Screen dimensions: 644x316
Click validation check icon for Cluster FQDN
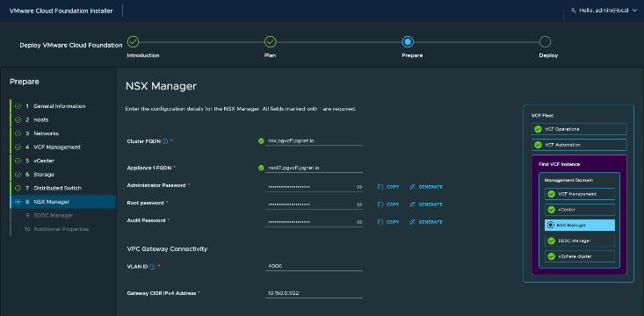pyautogui.click(x=261, y=140)
